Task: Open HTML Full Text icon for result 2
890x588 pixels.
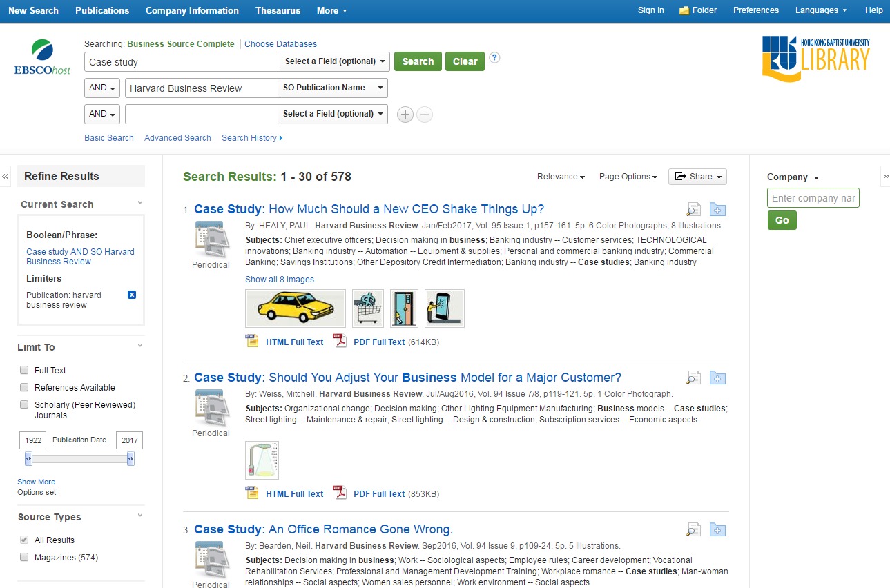Action: 253,493
